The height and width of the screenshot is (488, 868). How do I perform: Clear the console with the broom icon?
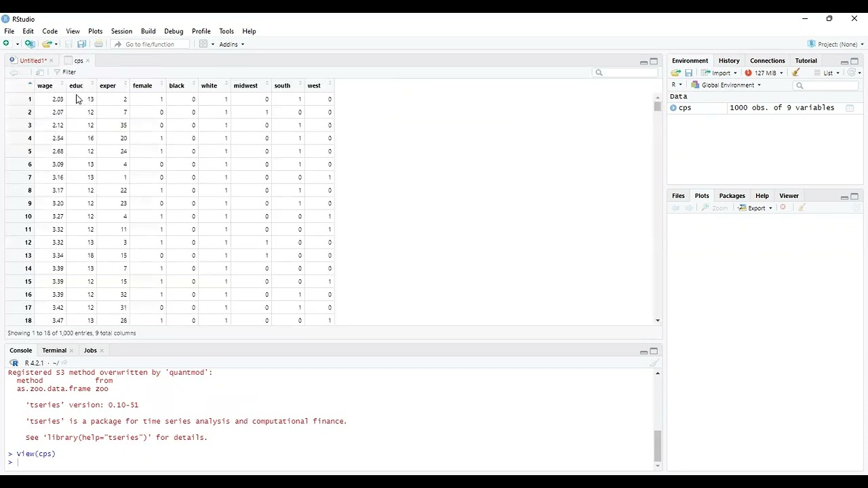654,363
